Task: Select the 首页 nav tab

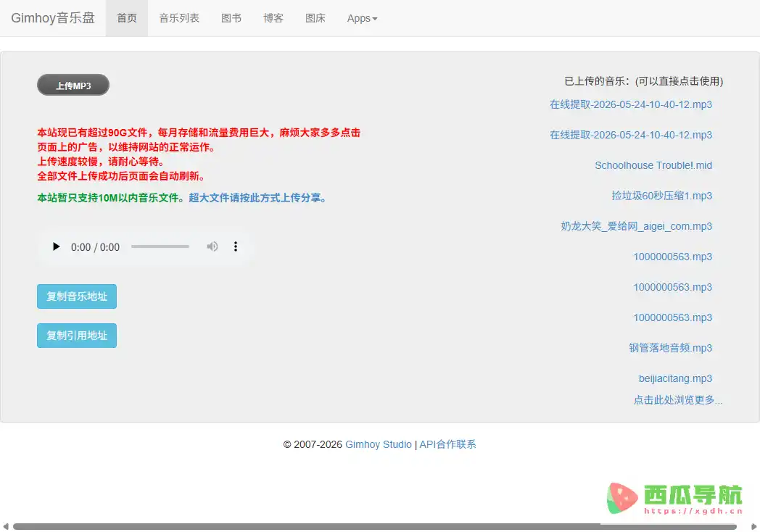Action: point(127,18)
